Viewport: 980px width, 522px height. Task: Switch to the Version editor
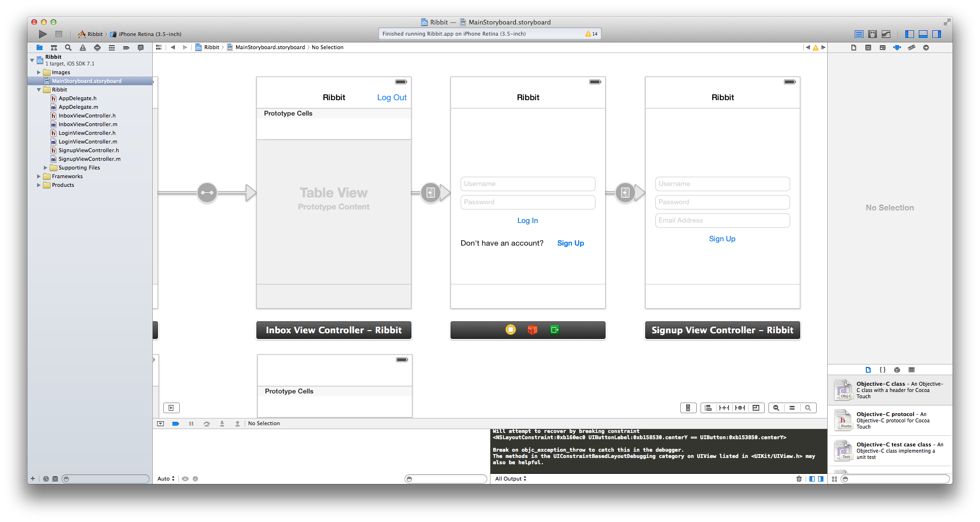tap(886, 34)
